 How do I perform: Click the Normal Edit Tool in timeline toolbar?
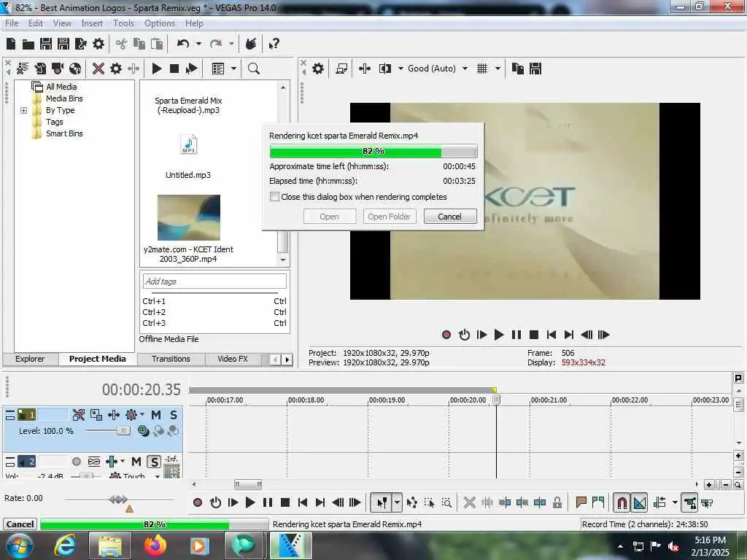point(382,502)
